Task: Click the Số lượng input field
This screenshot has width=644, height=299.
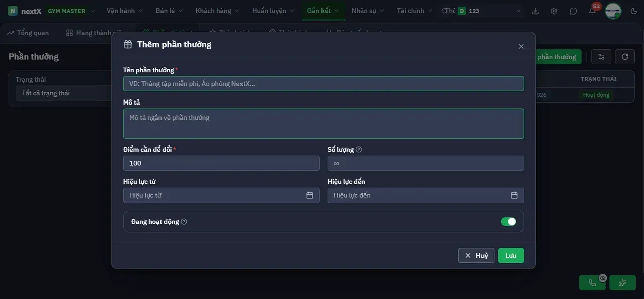Action: click(x=426, y=163)
